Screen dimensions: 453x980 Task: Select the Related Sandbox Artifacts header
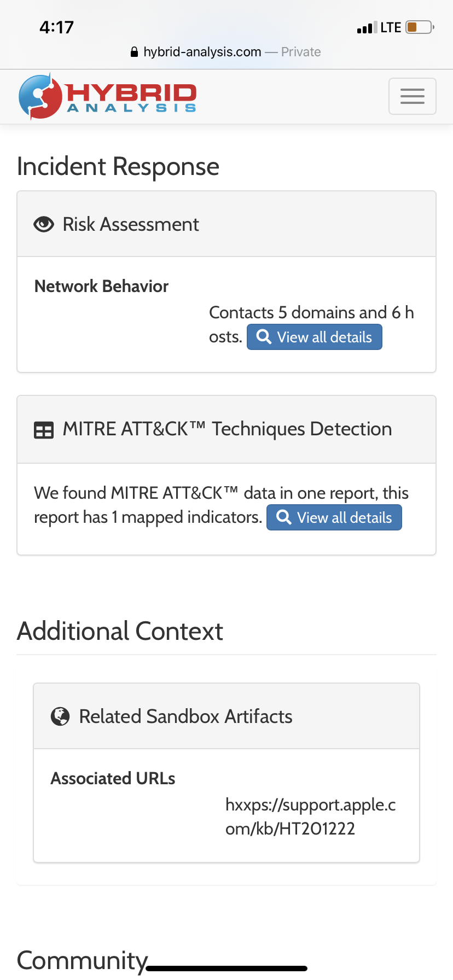click(x=226, y=716)
